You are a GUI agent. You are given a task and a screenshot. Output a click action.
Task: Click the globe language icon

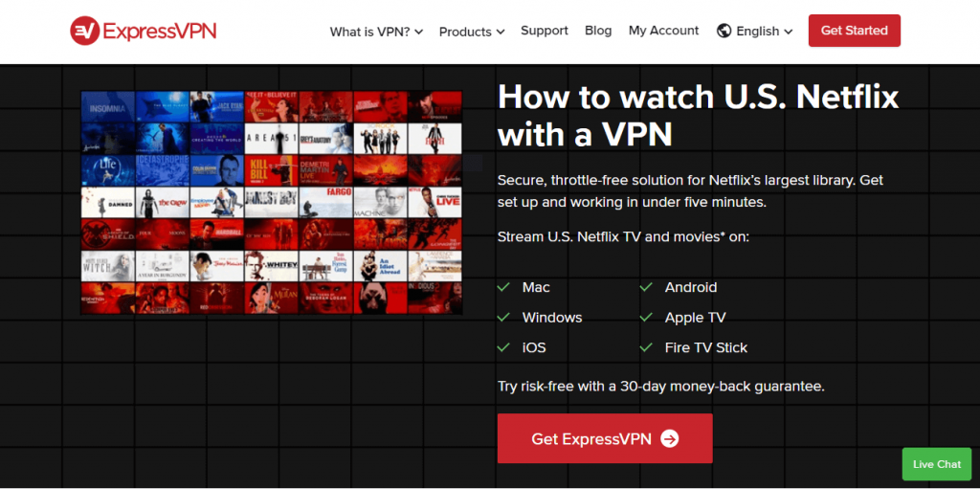724,31
